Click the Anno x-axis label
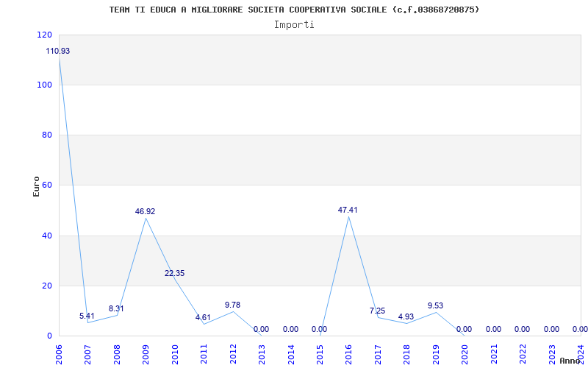The width and height of the screenshot is (588, 368). 570,361
